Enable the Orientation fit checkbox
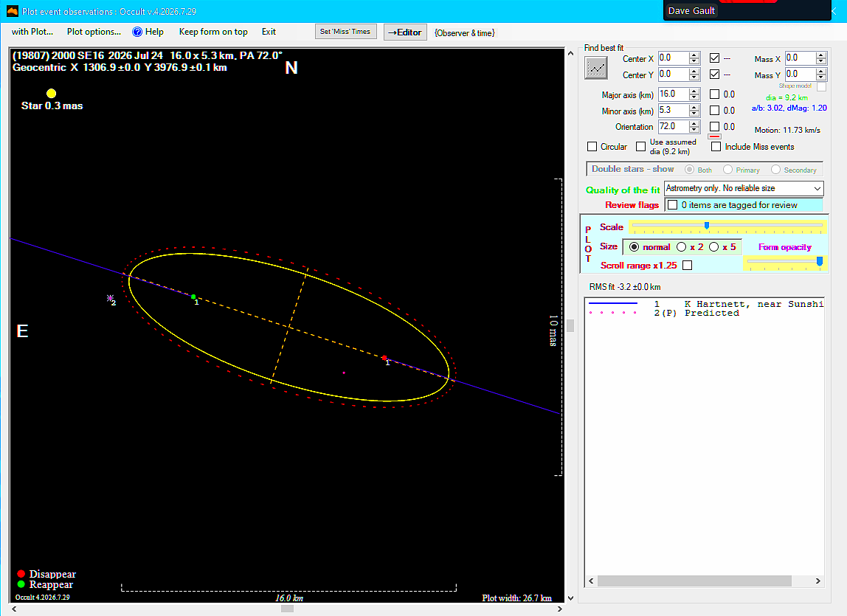 pyautogui.click(x=714, y=127)
